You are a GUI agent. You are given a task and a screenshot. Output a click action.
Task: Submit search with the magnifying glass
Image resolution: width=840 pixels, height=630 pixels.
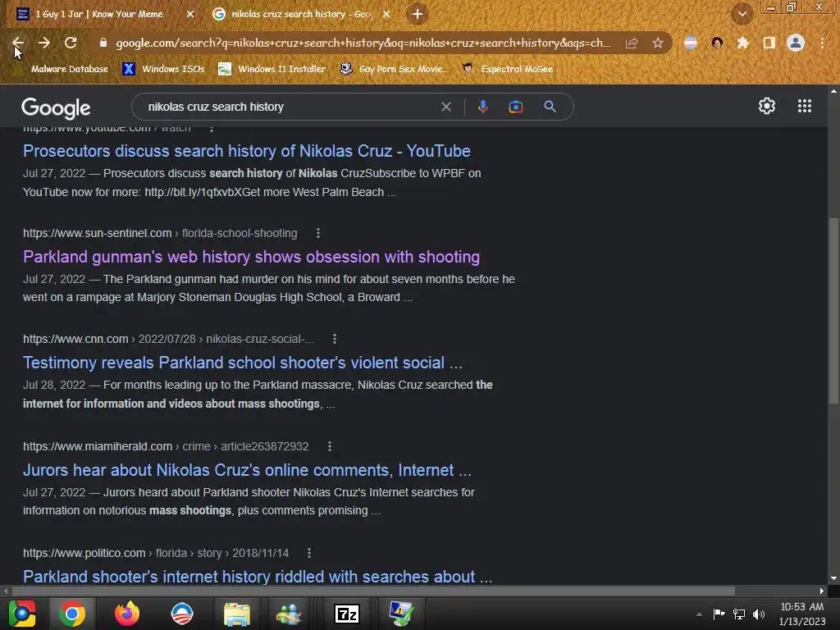point(550,107)
